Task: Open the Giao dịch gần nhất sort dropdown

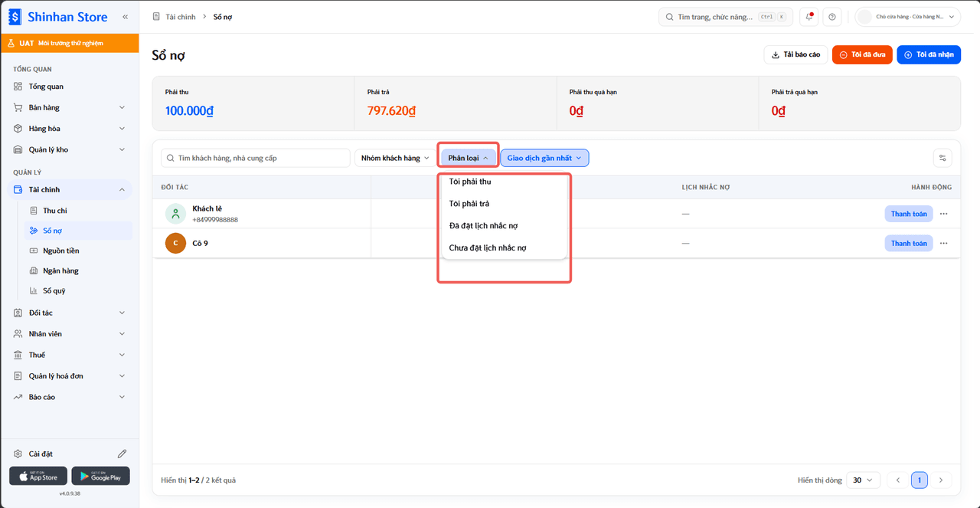Action: coord(544,158)
